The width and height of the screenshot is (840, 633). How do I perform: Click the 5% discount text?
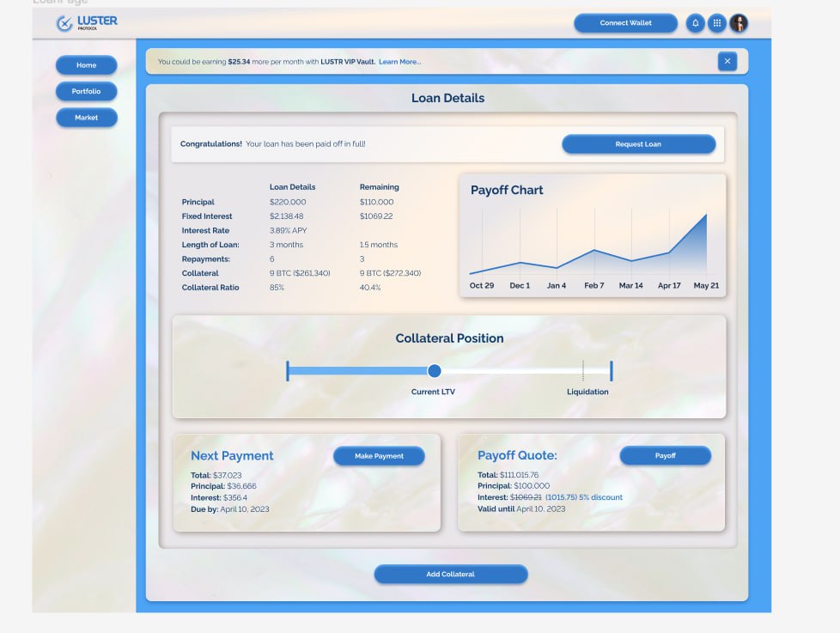point(599,497)
